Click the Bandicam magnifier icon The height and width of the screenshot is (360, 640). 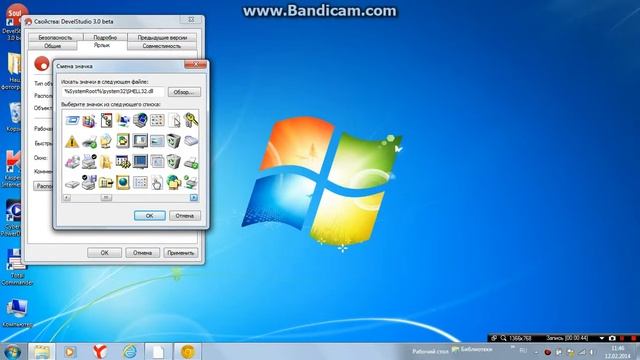503,338
